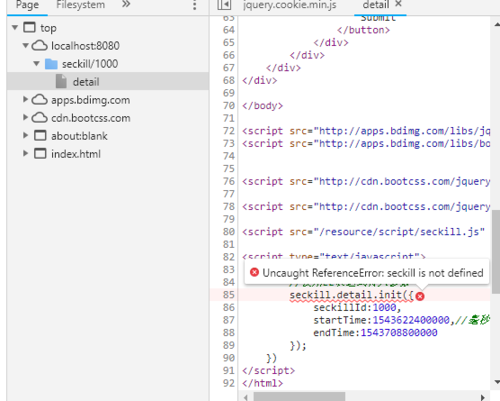This screenshot has height=401, width=500.
Task: Click the top frame window icon
Action: pos(29,27)
